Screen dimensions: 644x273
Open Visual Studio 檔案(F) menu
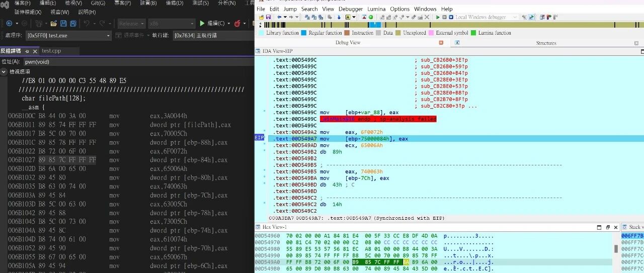[23, 3]
